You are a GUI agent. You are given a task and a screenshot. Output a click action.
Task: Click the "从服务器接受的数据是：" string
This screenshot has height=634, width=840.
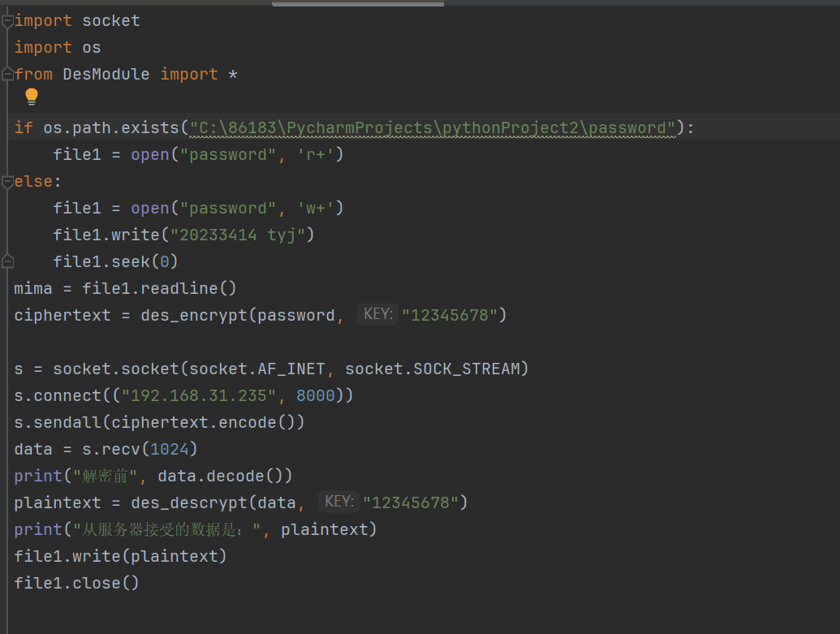(x=166, y=529)
